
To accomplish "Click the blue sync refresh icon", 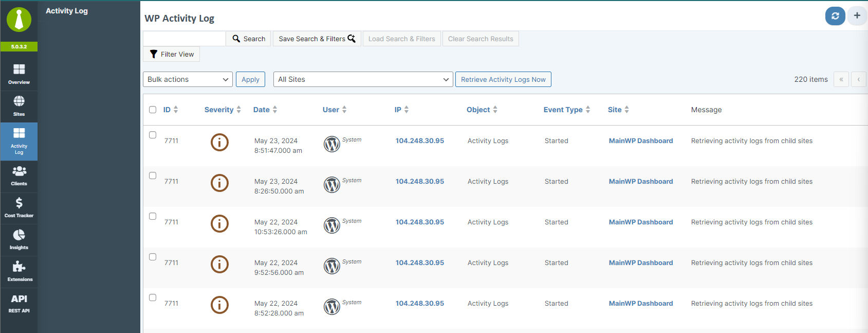I will point(835,16).
